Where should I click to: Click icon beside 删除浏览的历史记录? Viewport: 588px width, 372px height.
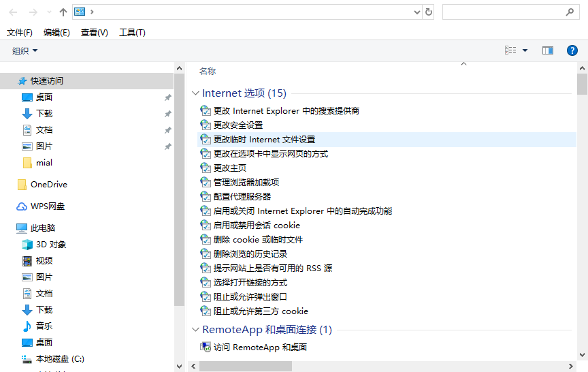(206, 253)
